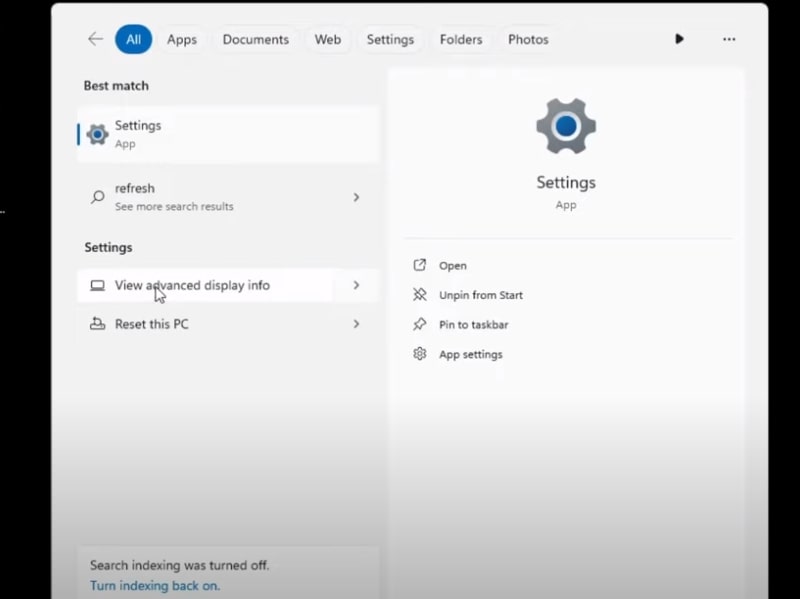The height and width of the screenshot is (599, 800).
Task: Expand View advanced display info chevron
Action: (356, 285)
